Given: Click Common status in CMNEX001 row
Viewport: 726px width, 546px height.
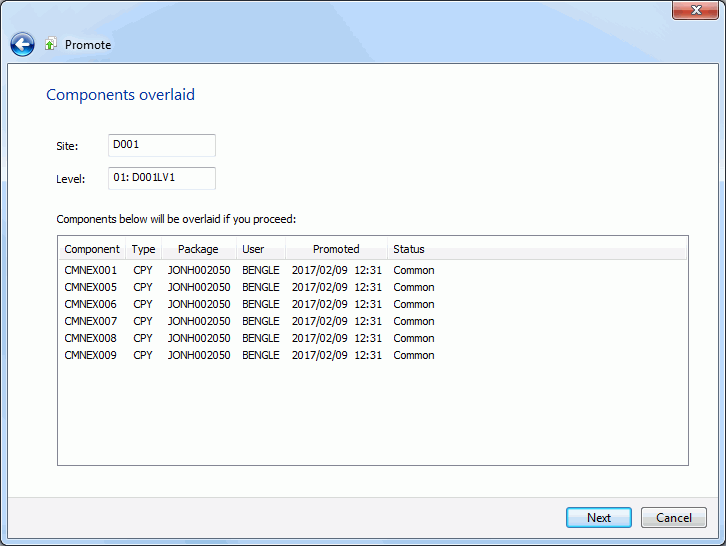Looking at the screenshot, I should 413,270.
